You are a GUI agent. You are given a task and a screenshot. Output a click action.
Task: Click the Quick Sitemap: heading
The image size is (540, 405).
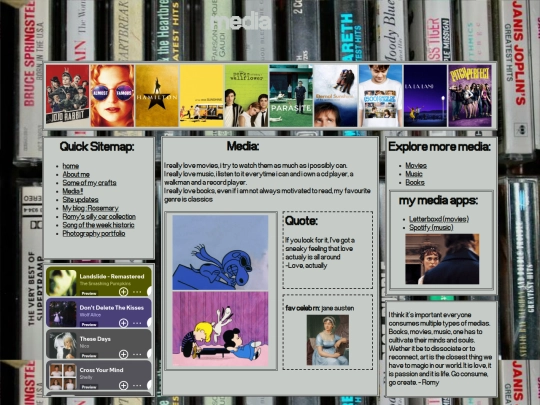[97, 147]
